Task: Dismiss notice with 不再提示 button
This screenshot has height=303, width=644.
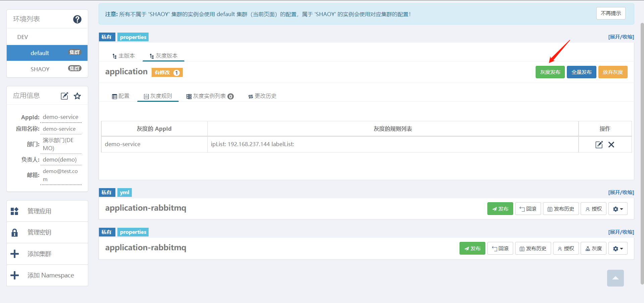Action: (x=610, y=13)
